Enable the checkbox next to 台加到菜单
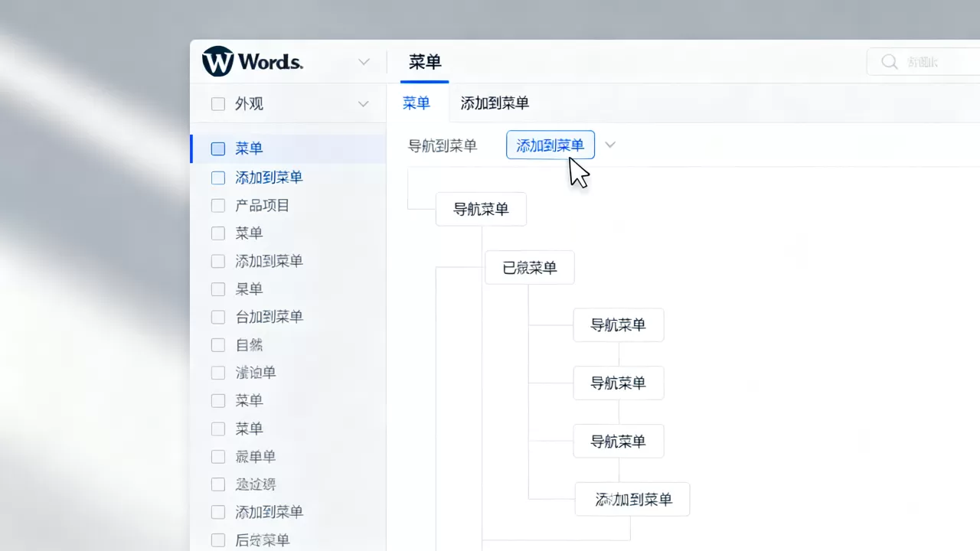This screenshot has height=551, width=980. 218,317
